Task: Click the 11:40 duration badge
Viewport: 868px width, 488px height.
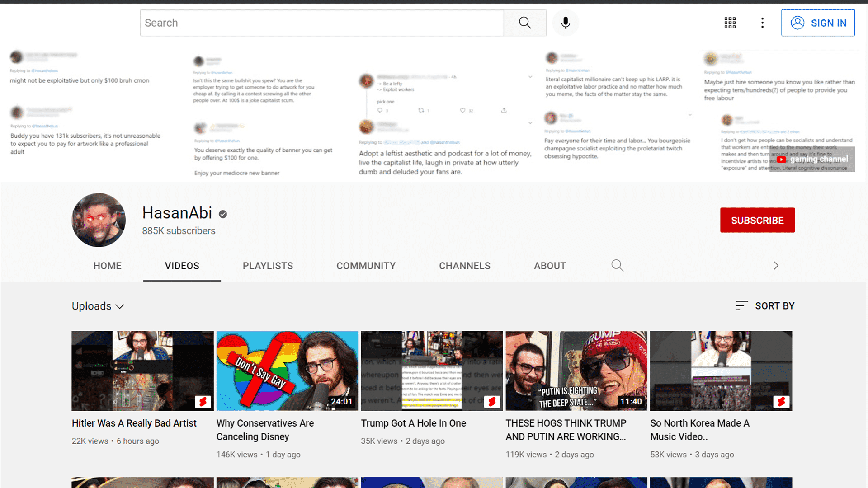Action: tap(631, 402)
